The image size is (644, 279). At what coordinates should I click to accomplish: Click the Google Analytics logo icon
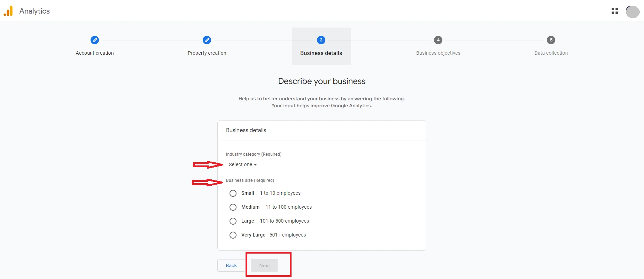[8, 11]
